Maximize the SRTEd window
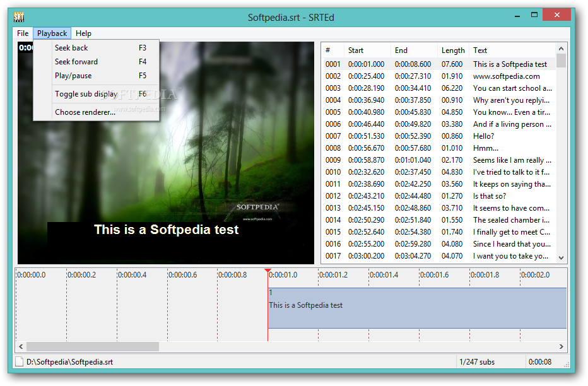Viewport: 588px width, 386px height. pyautogui.click(x=534, y=15)
